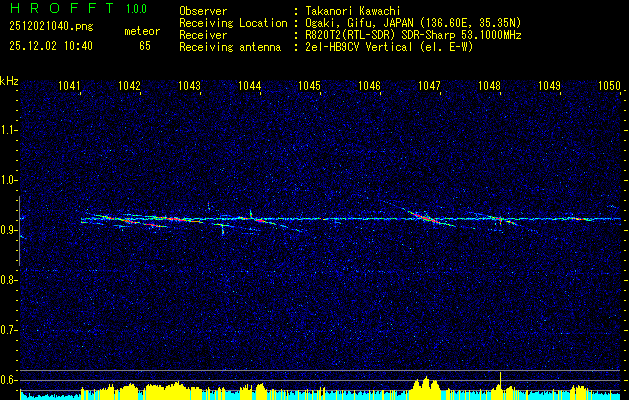The width and height of the screenshot is (629, 400).
Task: Click the kHz axis unit label
Action: coord(9,80)
